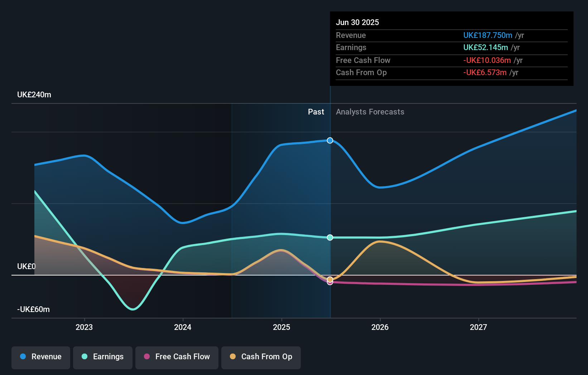Click the 2027 x-axis label
588x375 pixels.
(478, 327)
